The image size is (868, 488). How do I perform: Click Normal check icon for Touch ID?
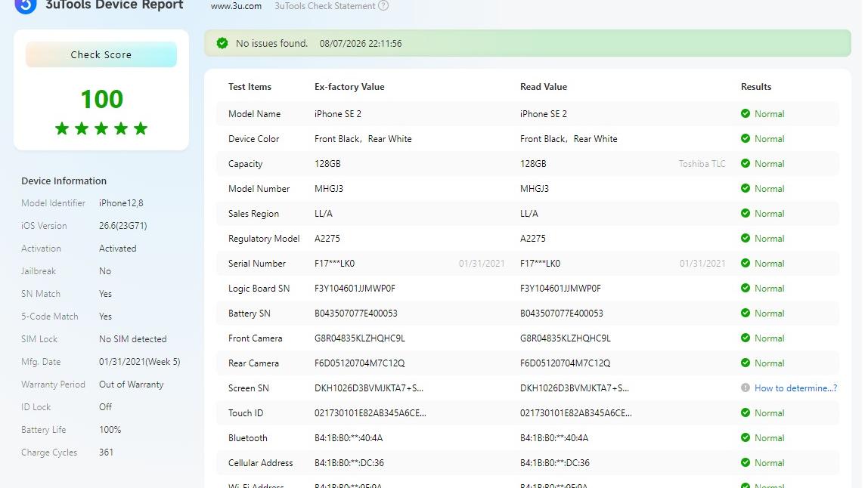745,412
